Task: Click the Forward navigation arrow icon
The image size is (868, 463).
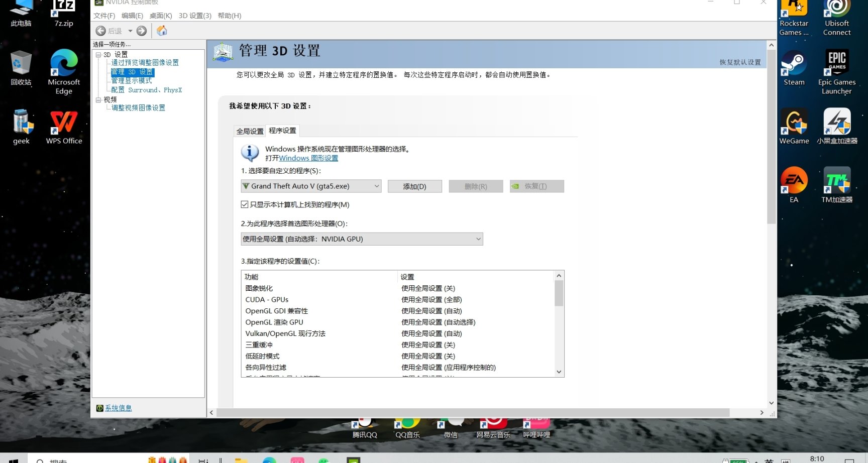Action: click(x=142, y=31)
